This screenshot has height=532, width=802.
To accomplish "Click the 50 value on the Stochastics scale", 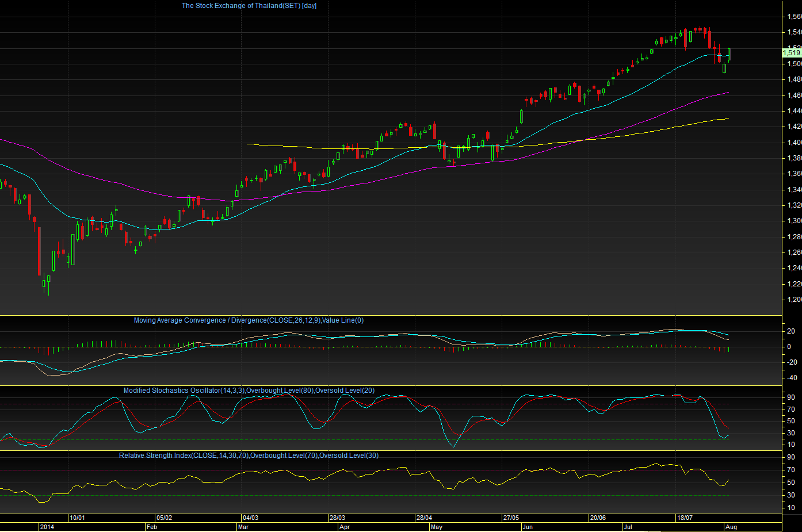I will (x=792, y=421).
